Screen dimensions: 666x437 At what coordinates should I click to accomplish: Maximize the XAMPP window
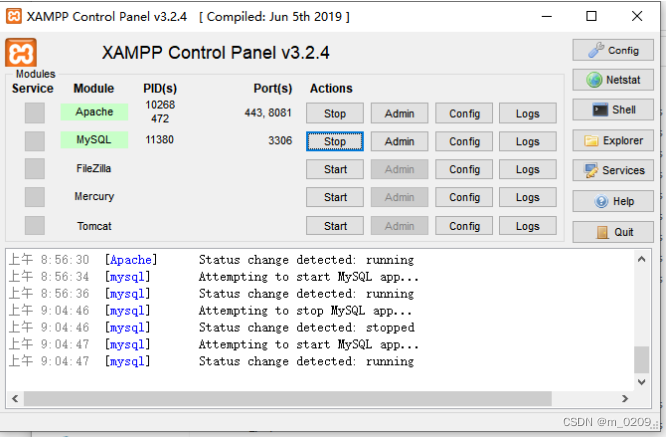point(591,17)
